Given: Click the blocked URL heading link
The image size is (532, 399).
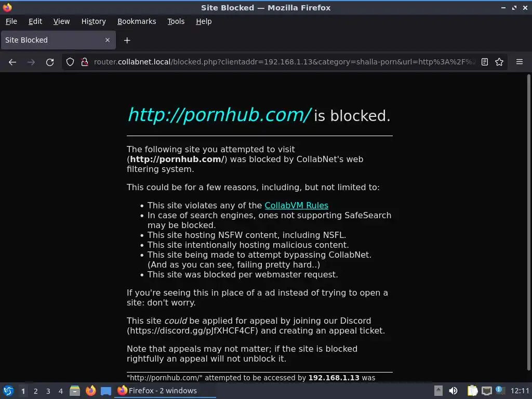Looking at the screenshot, I should [x=219, y=115].
